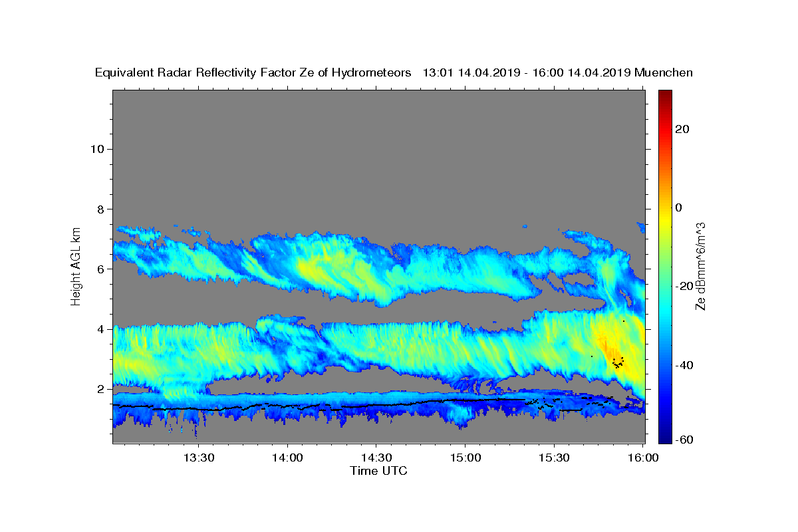
Task: Click the '15:00' time tick label
Action: click(465, 458)
